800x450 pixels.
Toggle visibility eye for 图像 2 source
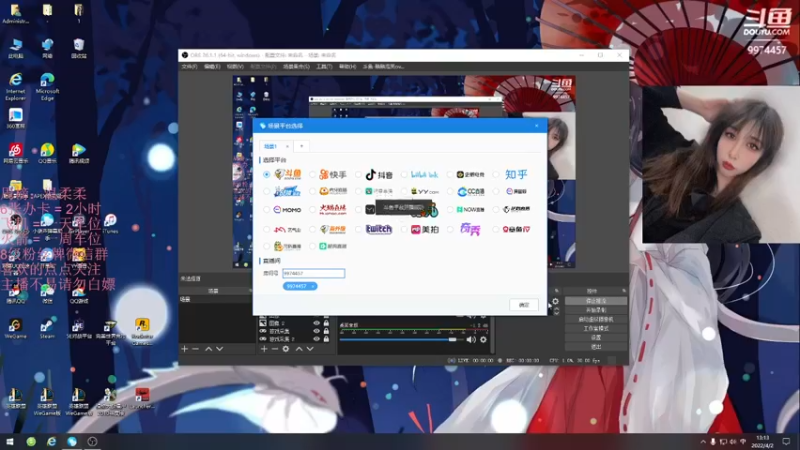coord(316,323)
